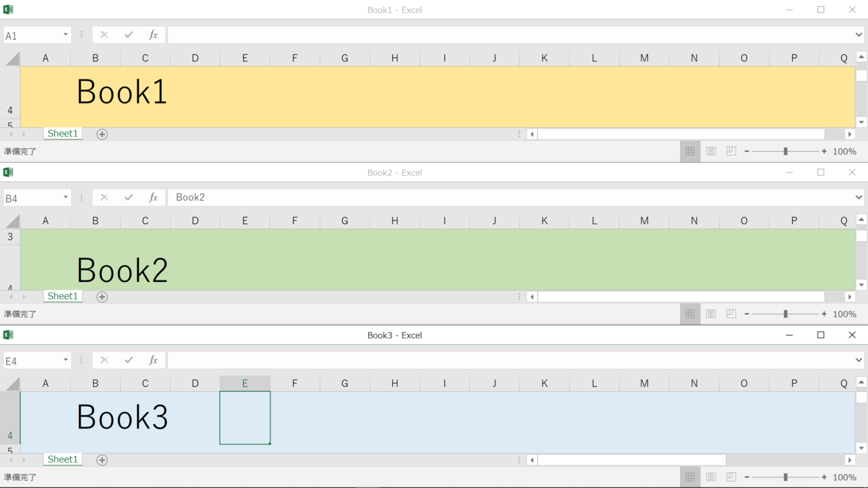868x488 pixels.
Task: Select column E header in Book3
Action: [x=245, y=384]
